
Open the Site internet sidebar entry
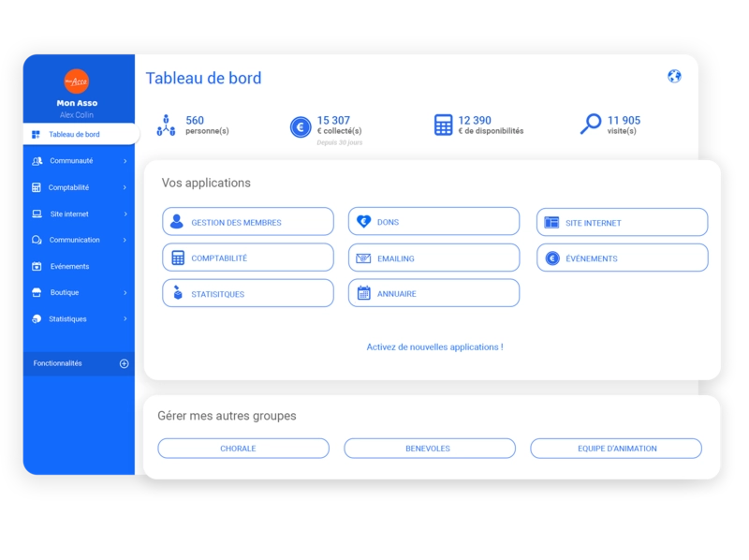click(79, 214)
